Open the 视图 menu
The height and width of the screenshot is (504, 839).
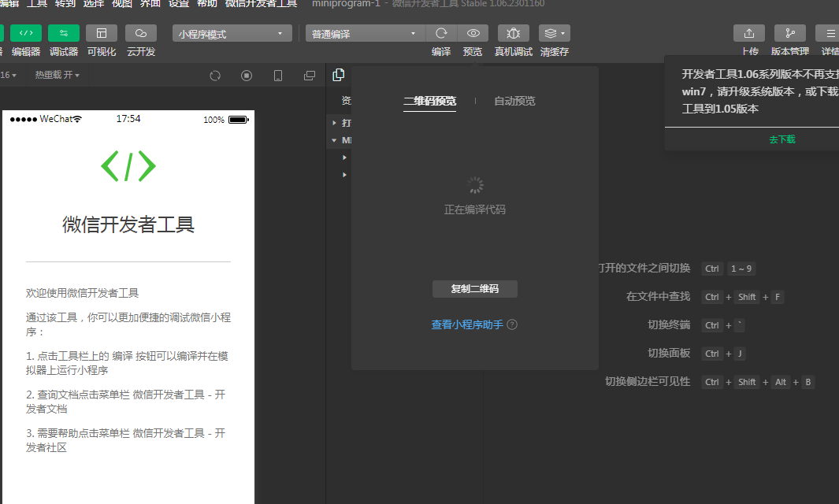point(122,3)
